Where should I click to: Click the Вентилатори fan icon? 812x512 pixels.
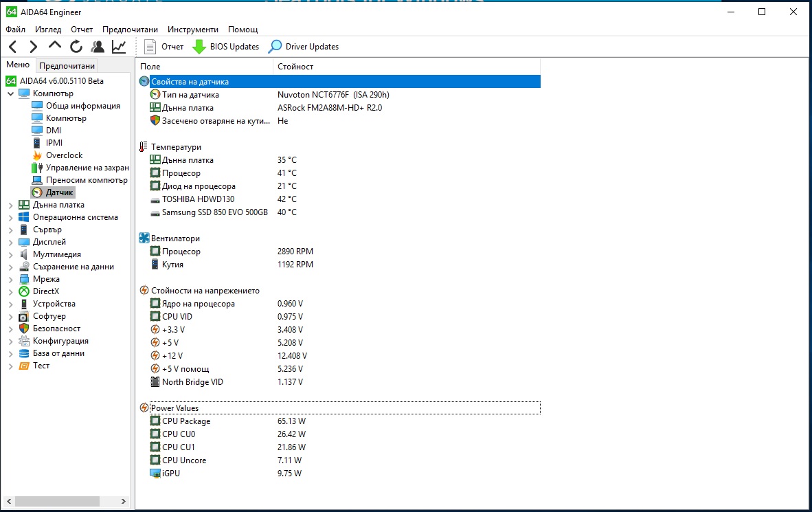(144, 238)
